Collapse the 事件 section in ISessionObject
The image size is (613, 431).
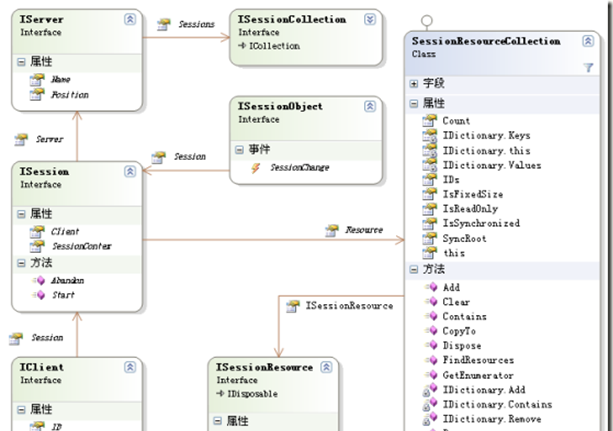(239, 149)
